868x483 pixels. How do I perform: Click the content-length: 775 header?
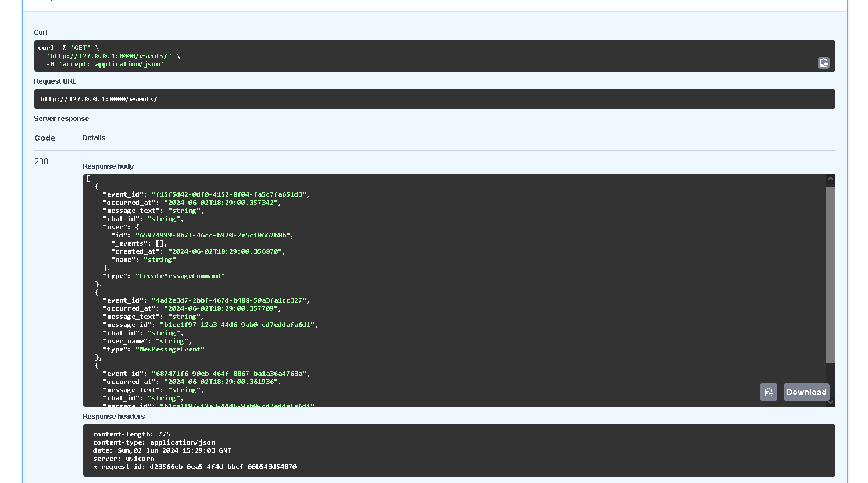(x=131, y=434)
